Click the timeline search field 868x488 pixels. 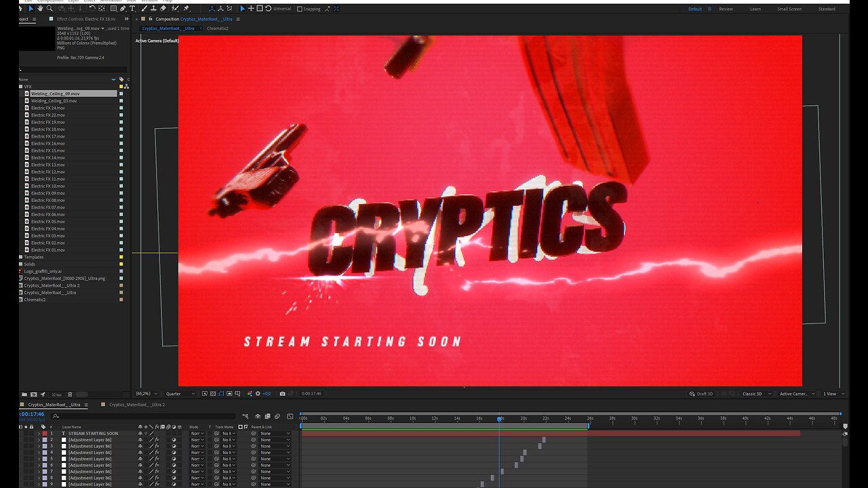pyautogui.click(x=144, y=416)
